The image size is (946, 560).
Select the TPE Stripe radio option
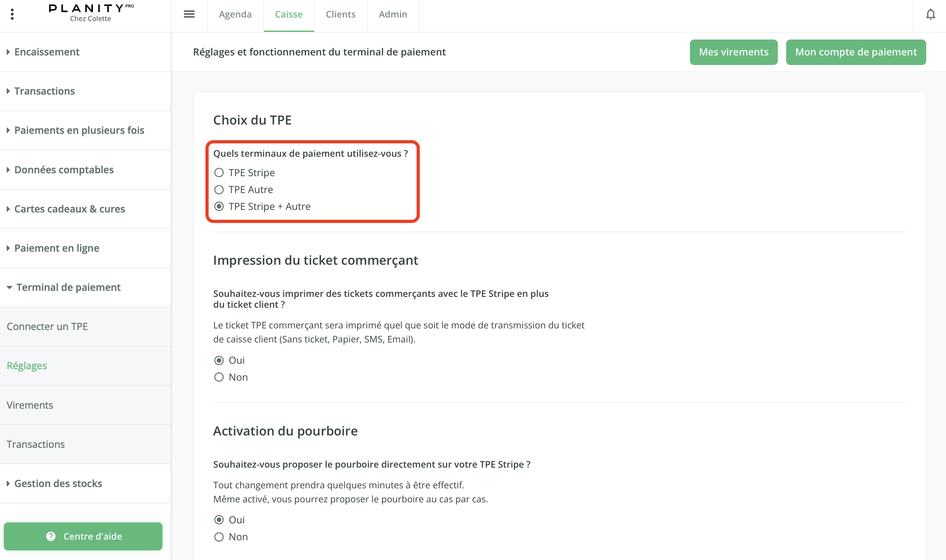click(x=219, y=173)
